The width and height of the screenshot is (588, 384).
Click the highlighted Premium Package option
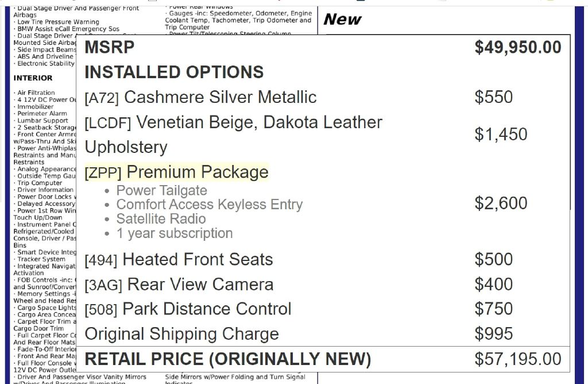[177, 172]
